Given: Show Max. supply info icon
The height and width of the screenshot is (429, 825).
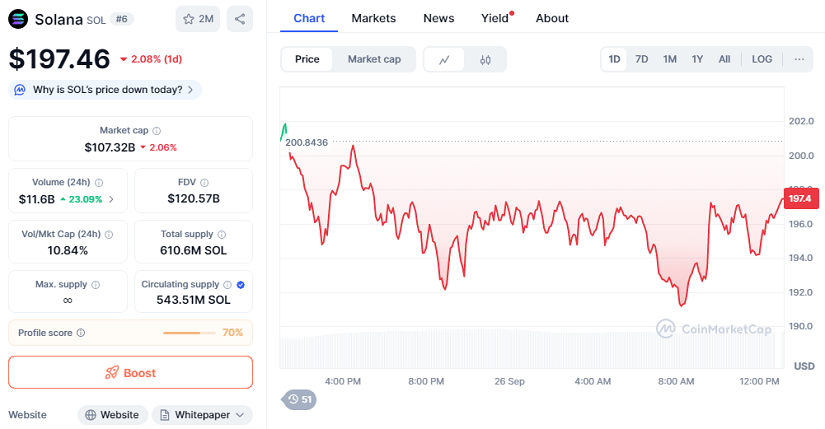Looking at the screenshot, I should 95,285.
